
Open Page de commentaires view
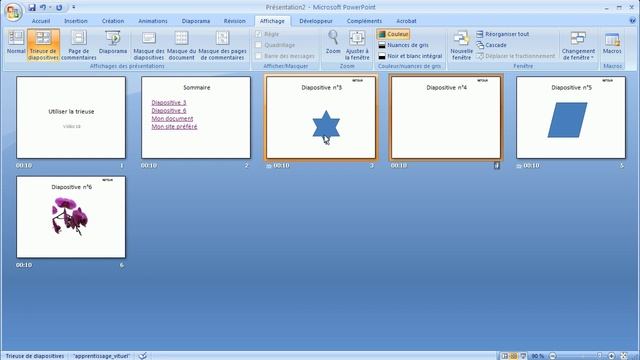pos(79,45)
